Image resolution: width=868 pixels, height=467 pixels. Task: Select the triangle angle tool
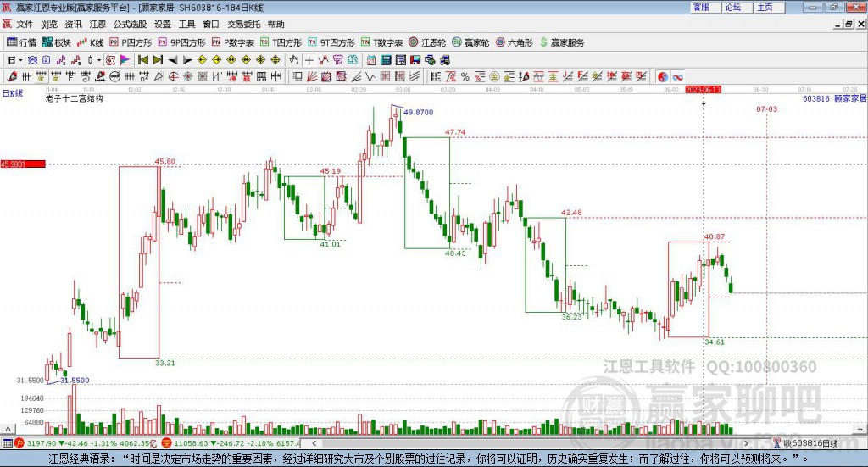pyautogui.click(x=159, y=76)
